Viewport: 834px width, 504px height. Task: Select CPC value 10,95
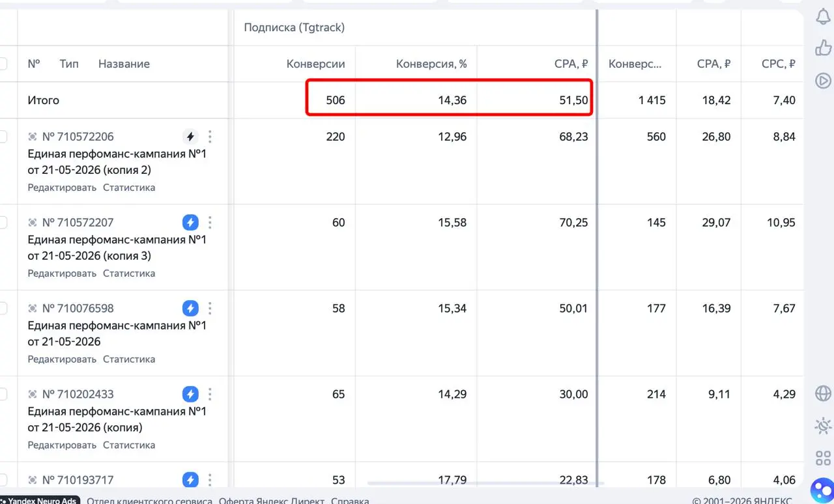(781, 223)
